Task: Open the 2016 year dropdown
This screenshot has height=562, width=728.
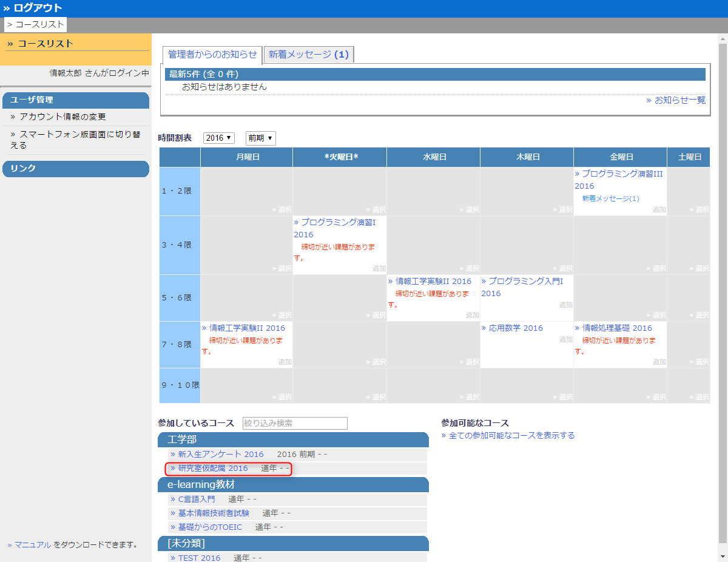Action: [x=219, y=138]
